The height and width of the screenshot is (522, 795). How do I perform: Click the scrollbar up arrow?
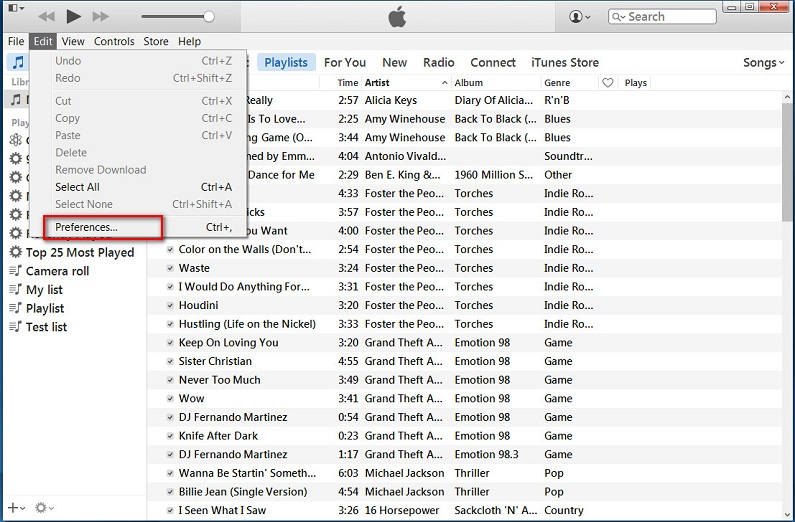click(787, 96)
